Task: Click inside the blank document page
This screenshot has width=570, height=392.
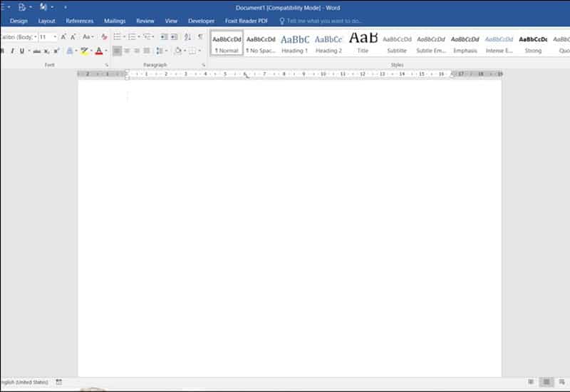Action: [x=290, y=228]
